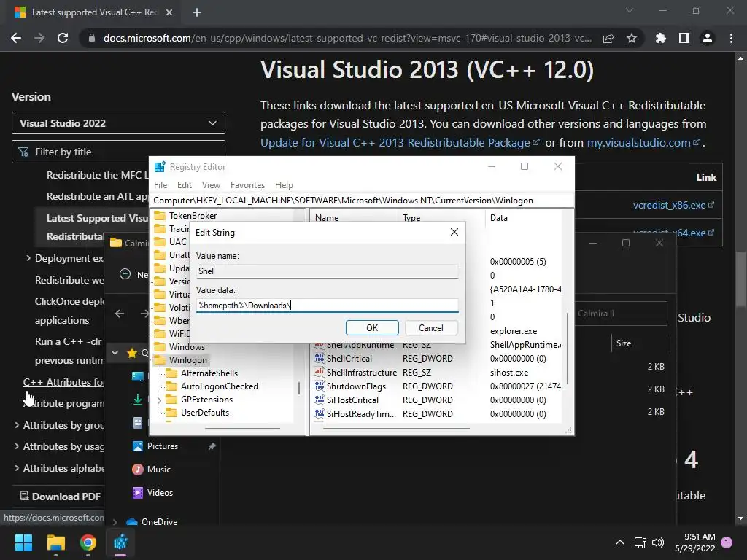Open Registry Editor Edit menu

(185, 184)
